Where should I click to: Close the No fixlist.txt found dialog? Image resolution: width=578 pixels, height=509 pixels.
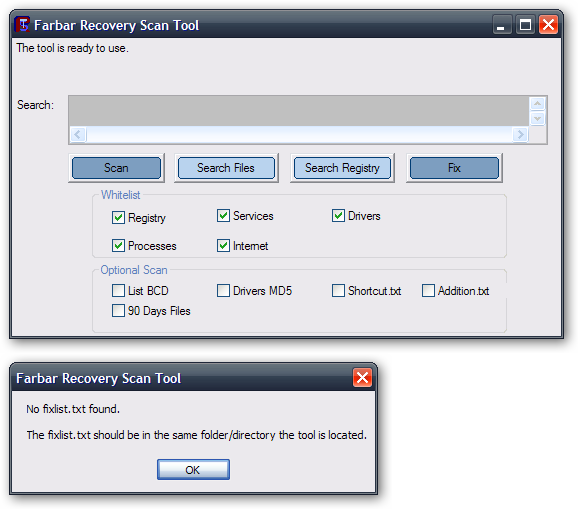[362, 378]
